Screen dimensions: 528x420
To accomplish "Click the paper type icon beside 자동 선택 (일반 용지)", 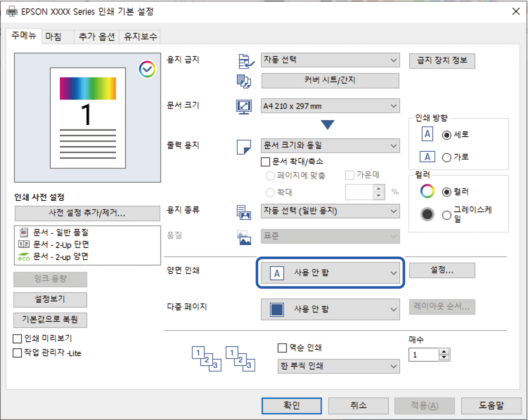I will click(244, 212).
